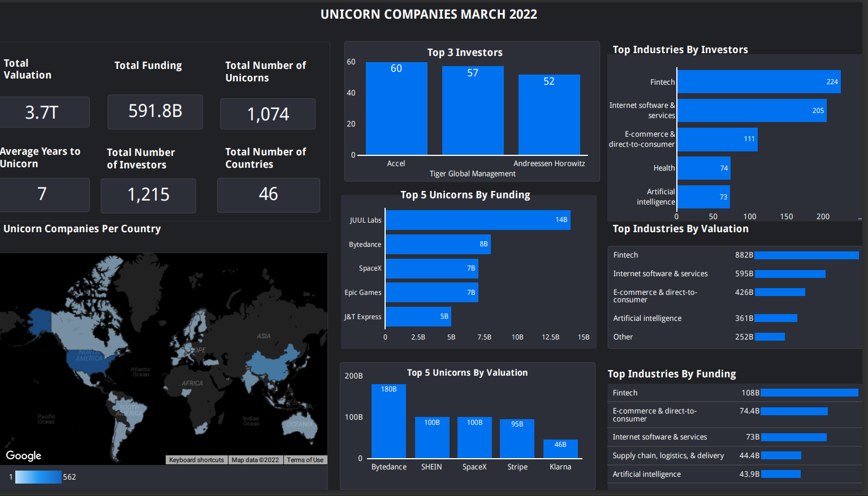Screen dimensions: 868x496
Task: Click the Total Funding 591.8B card
Action: tap(155, 111)
